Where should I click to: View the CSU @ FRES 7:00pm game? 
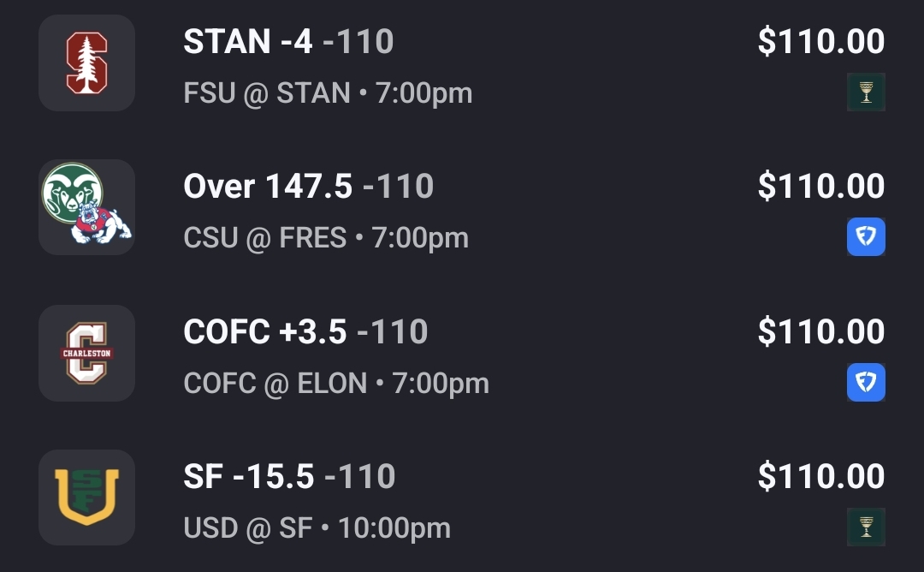[x=326, y=237]
